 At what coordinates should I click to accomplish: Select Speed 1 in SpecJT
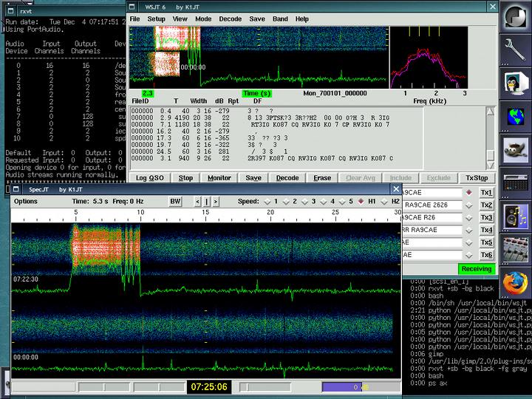(267, 202)
